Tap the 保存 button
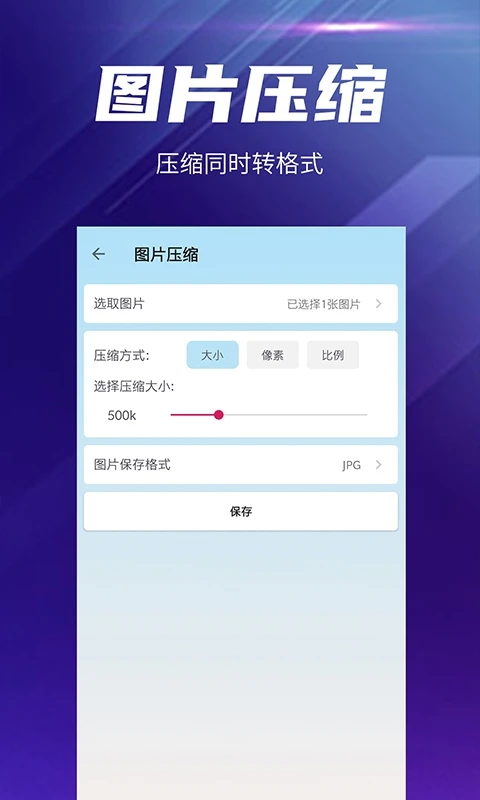480x800 pixels. pyautogui.click(x=241, y=512)
